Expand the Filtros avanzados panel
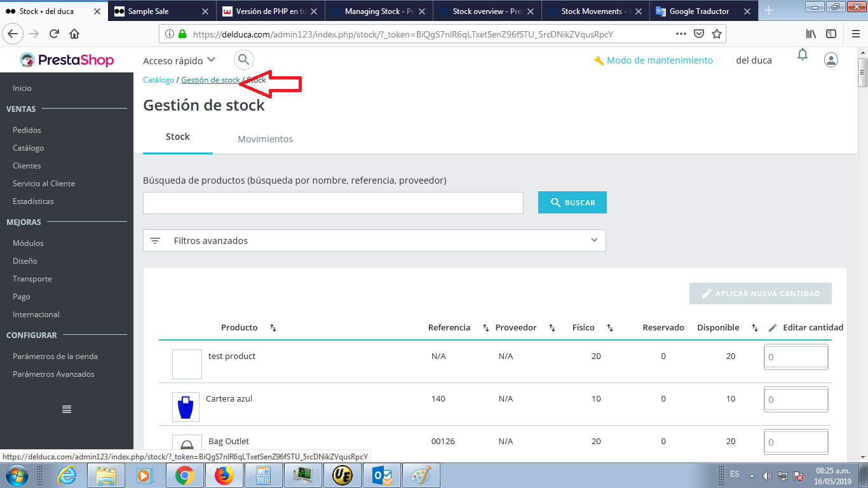This screenshot has height=488, width=868. click(595, 240)
